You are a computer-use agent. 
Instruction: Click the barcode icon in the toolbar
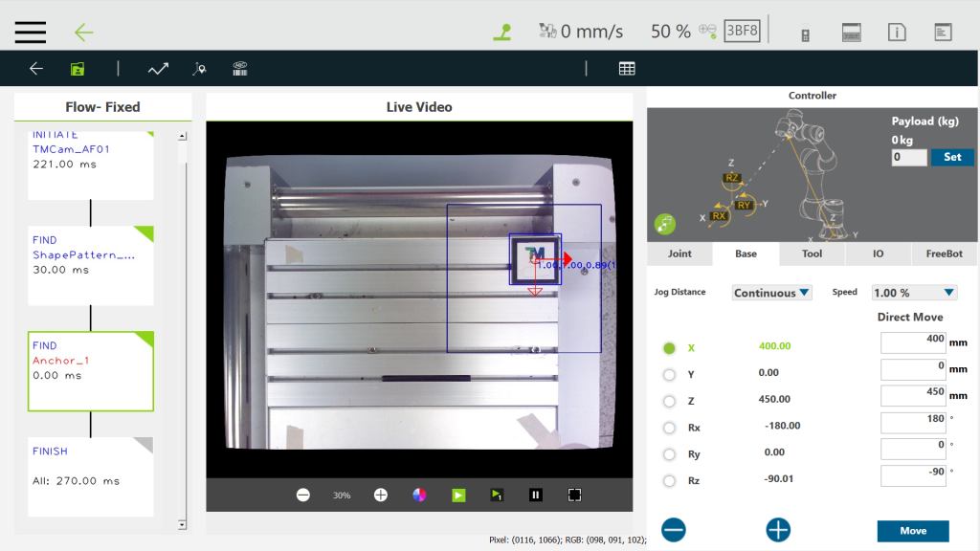pyautogui.click(x=240, y=69)
